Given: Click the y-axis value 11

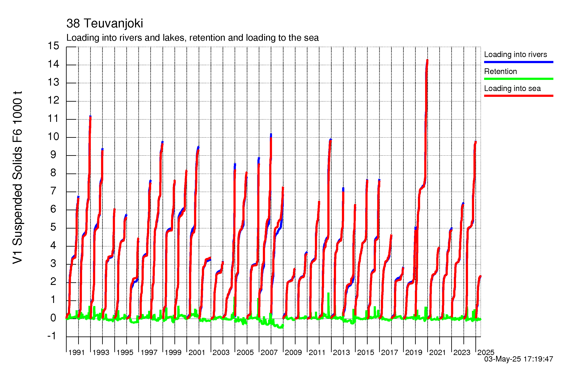Looking at the screenshot, I should (53, 119).
